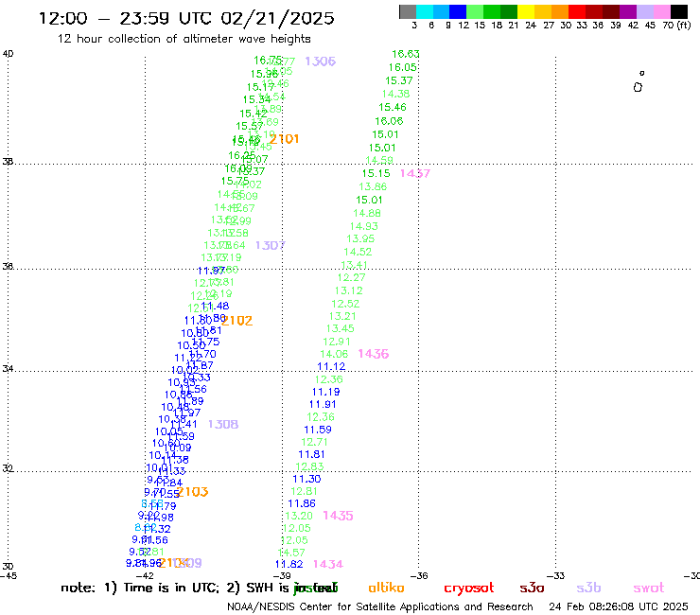Click the pink time label 1436

point(374,354)
